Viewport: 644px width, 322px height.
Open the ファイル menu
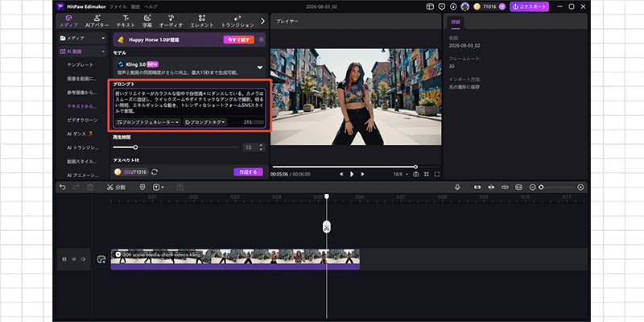tap(118, 6)
